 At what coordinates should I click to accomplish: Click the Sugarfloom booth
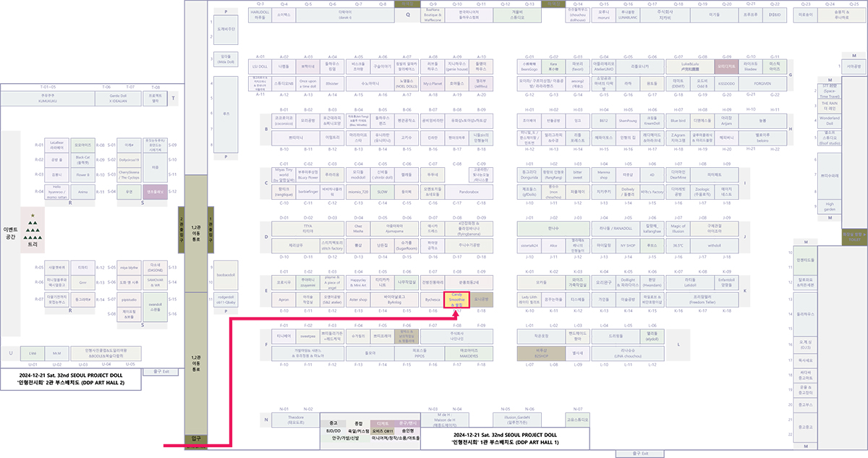coord(407,246)
